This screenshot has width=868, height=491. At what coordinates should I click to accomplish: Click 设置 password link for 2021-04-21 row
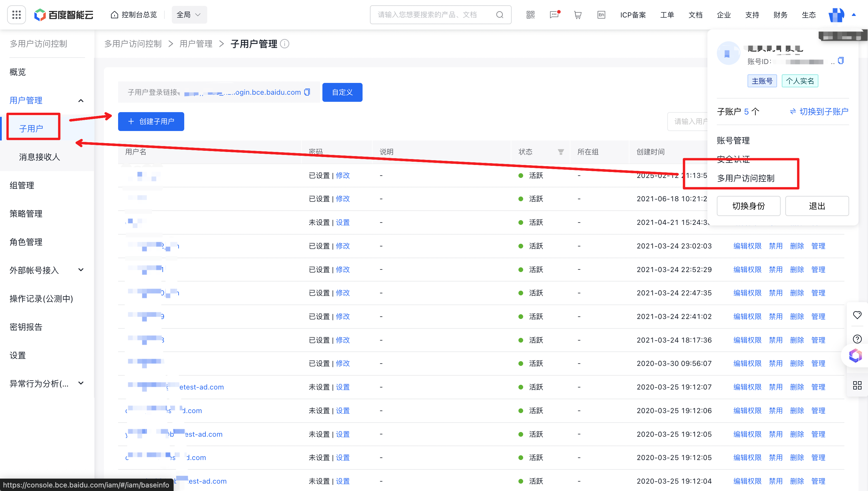pos(342,222)
